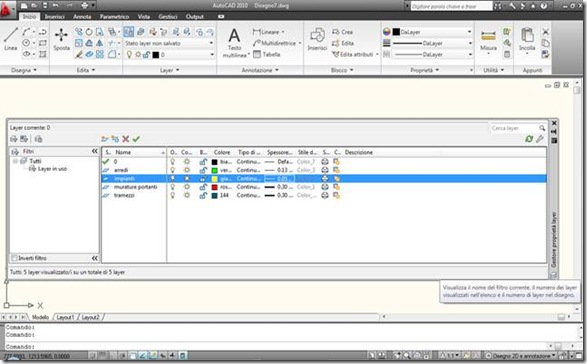Switch to the Parametrico ribbon tab

click(114, 16)
